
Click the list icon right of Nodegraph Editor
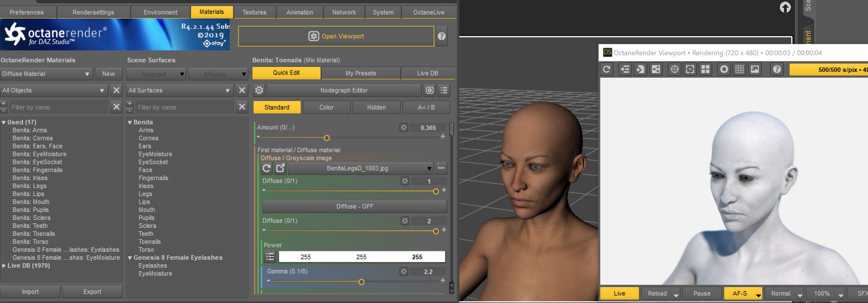[x=444, y=90]
